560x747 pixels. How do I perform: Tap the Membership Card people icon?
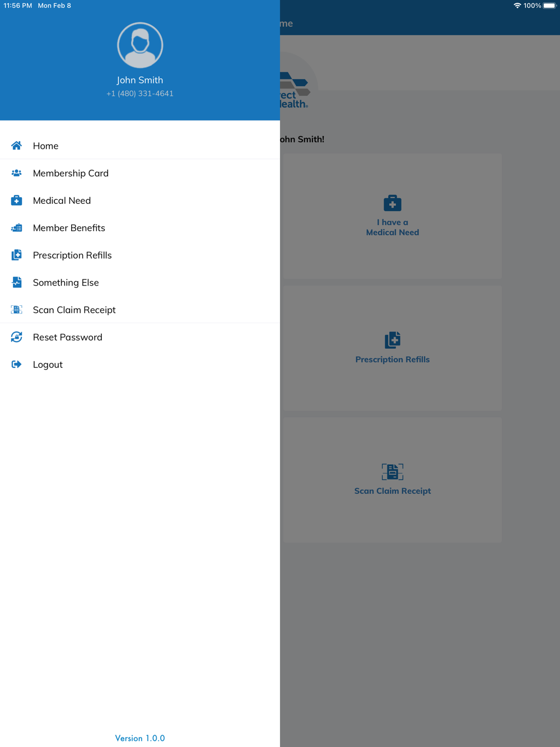coord(17,173)
